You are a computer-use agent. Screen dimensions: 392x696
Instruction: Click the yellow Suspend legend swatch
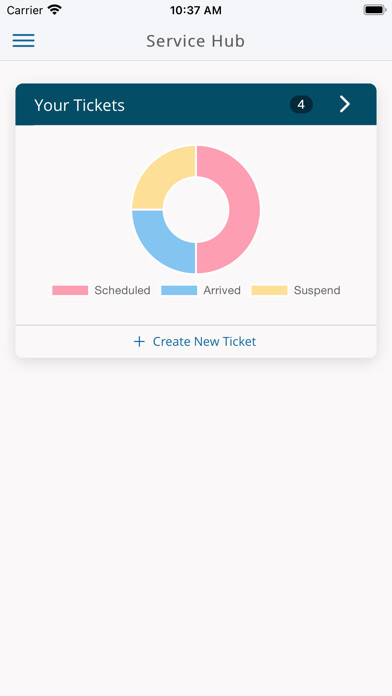tap(269, 290)
